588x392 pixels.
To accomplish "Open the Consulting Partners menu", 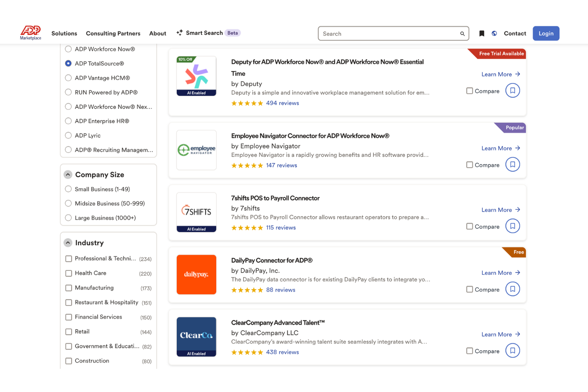I will click(x=113, y=33).
